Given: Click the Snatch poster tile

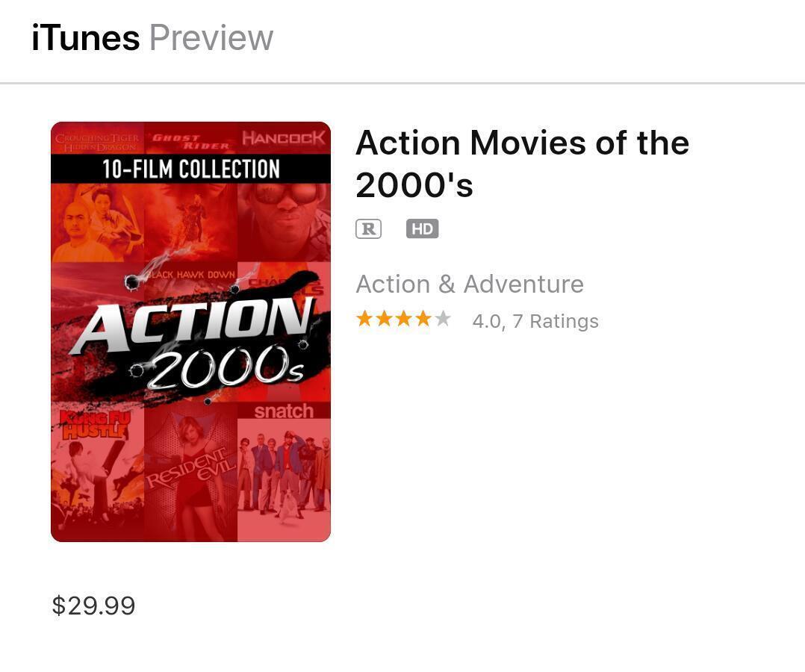Looking at the screenshot, I should pos(284,470).
